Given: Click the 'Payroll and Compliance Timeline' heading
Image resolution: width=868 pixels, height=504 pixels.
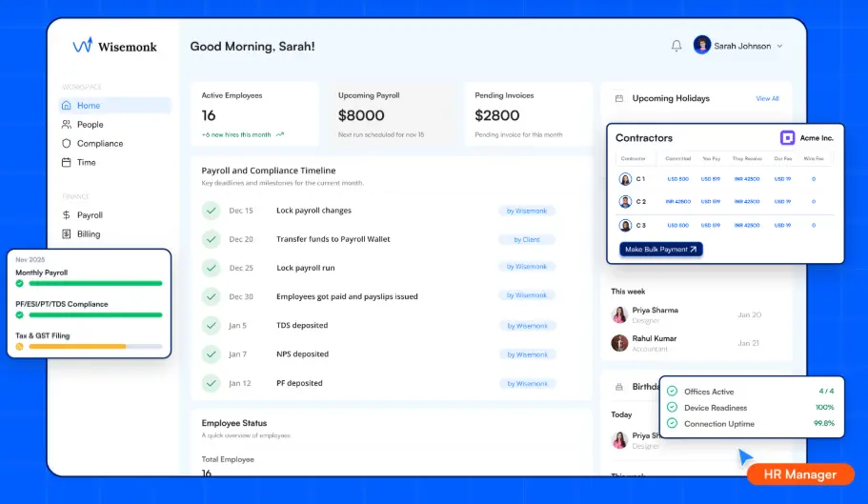Looking at the screenshot, I should pyautogui.click(x=269, y=171).
